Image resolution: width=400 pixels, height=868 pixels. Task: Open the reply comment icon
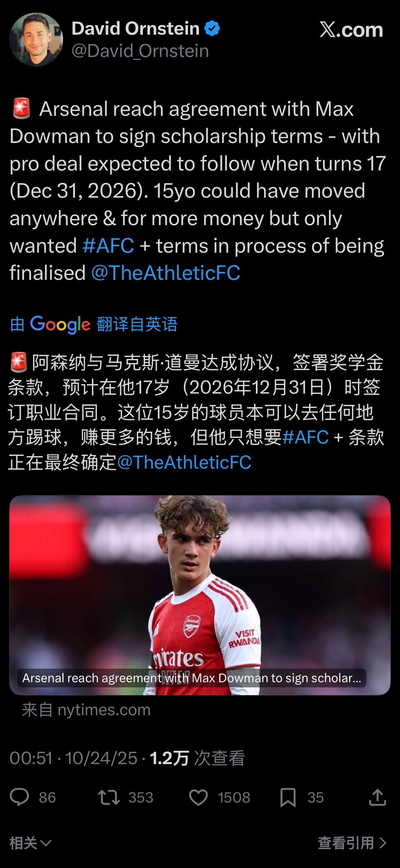coord(19,797)
